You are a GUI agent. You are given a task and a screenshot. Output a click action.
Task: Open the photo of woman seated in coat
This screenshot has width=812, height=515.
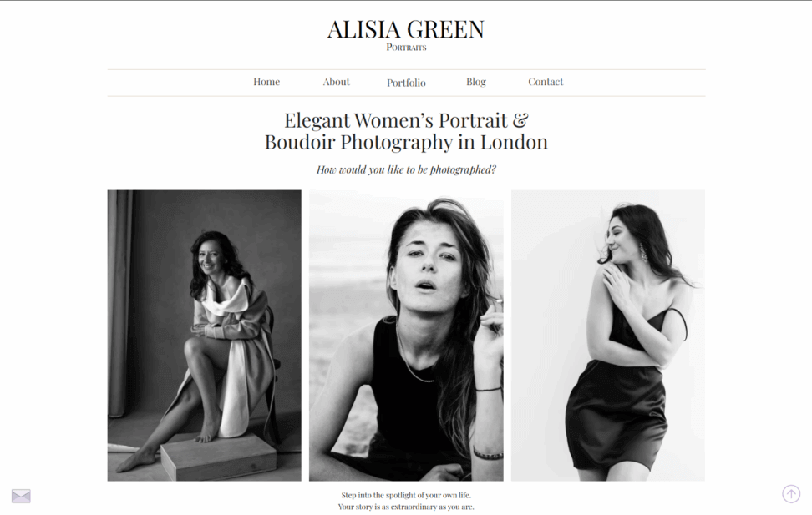[x=204, y=336]
